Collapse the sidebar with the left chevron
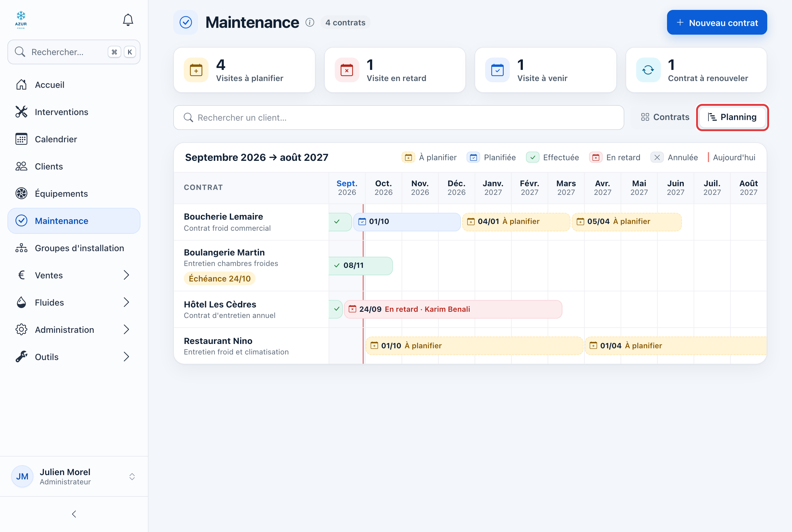The width and height of the screenshot is (792, 532). pyautogui.click(x=74, y=514)
